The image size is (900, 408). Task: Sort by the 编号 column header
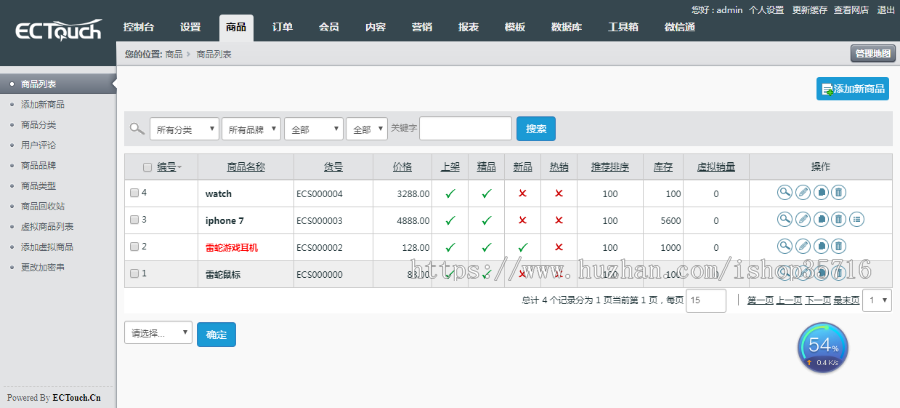point(167,167)
